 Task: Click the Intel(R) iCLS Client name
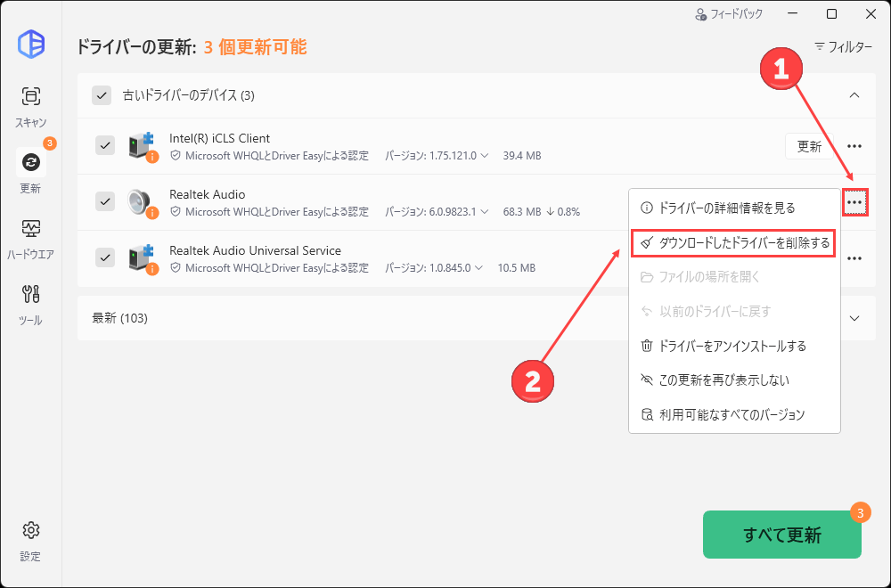click(x=219, y=138)
